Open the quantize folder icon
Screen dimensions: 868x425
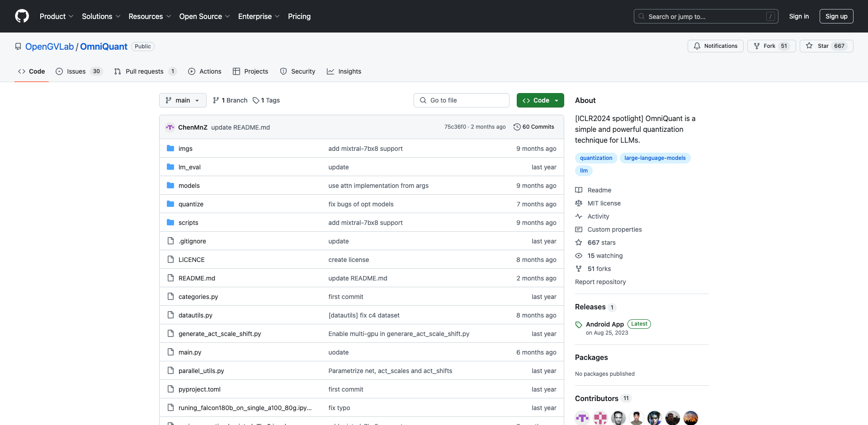[x=170, y=204]
